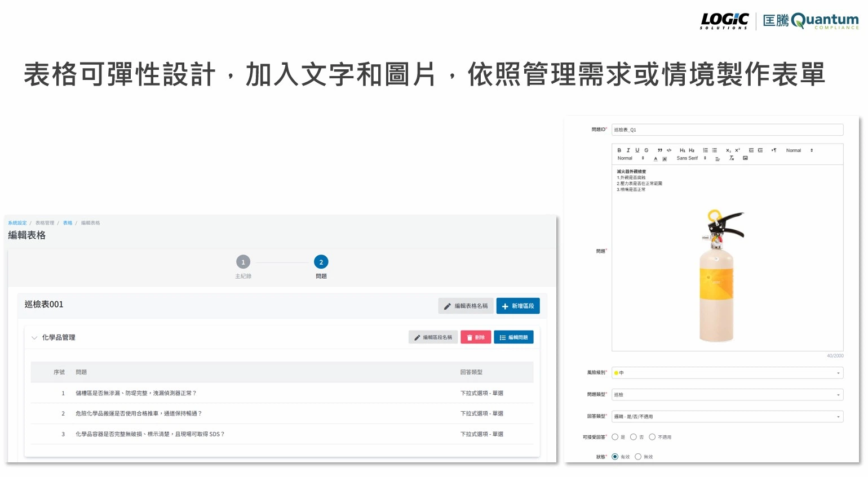Set Heading 1 style with H1 icon

coord(682,150)
